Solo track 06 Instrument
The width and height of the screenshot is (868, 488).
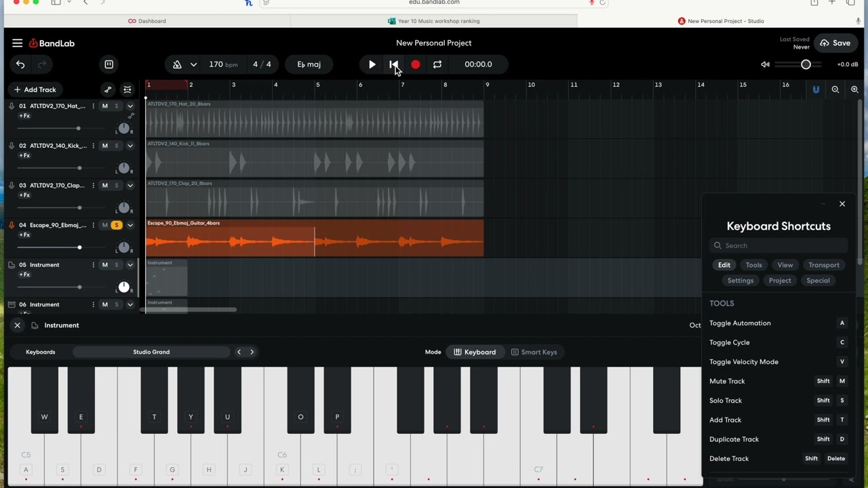coord(117,304)
